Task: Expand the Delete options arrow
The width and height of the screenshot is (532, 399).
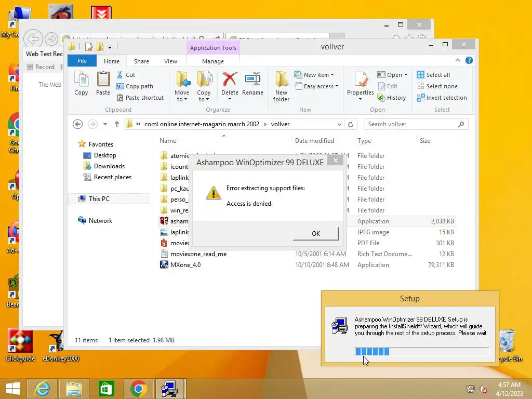Action: [x=230, y=99]
